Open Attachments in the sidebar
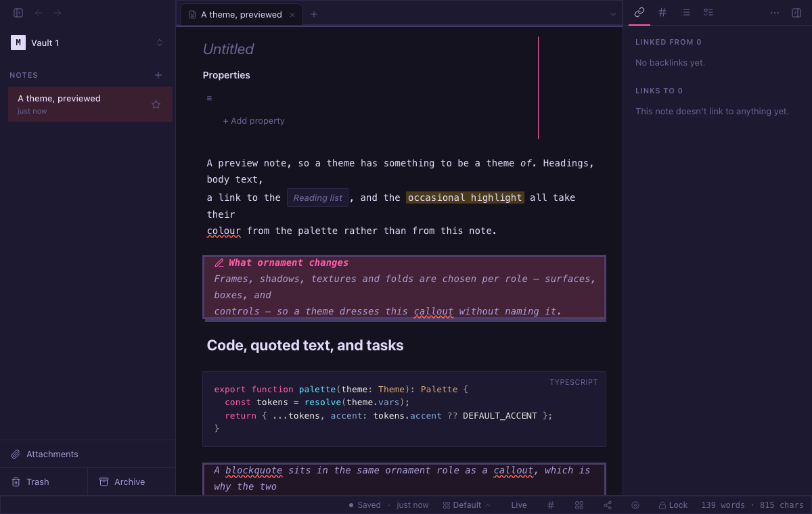The width and height of the screenshot is (812, 514). tap(87, 454)
